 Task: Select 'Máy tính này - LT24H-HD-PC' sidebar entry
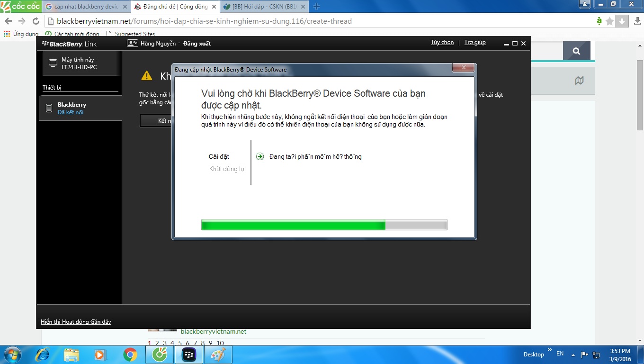(81, 64)
